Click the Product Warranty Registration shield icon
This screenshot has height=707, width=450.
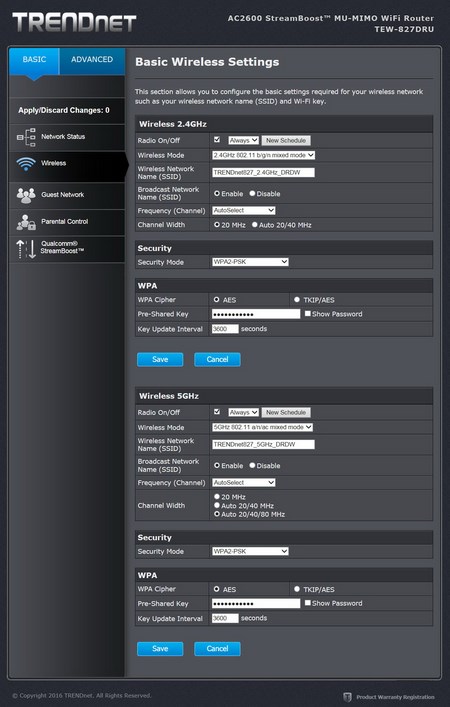coord(347,697)
